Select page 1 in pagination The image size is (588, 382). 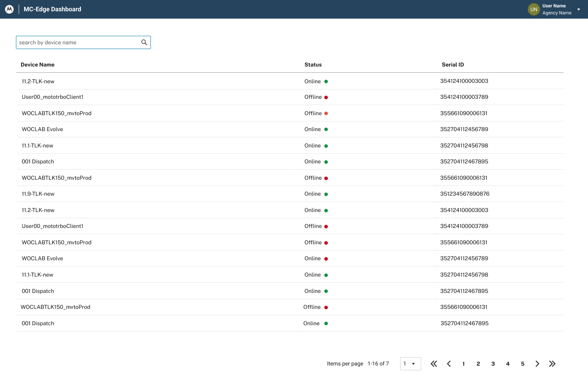click(x=464, y=364)
